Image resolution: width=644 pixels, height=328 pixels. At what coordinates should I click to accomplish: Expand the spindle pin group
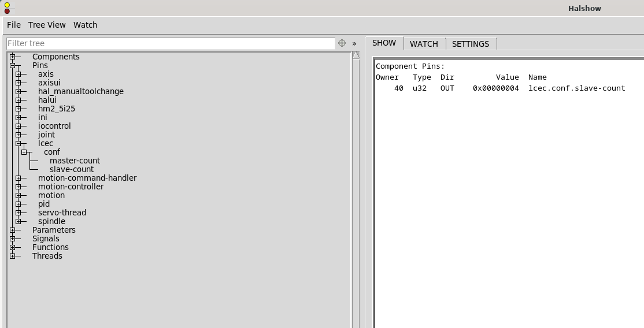coord(18,221)
